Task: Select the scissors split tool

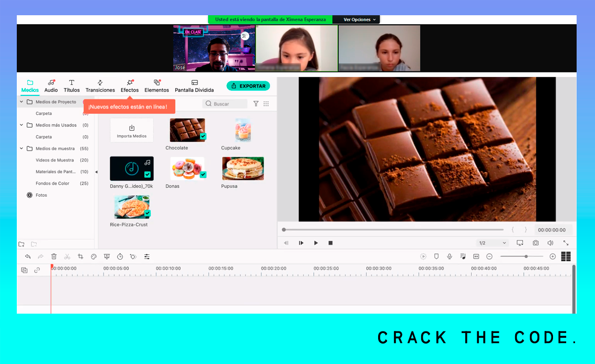Action: [67, 256]
